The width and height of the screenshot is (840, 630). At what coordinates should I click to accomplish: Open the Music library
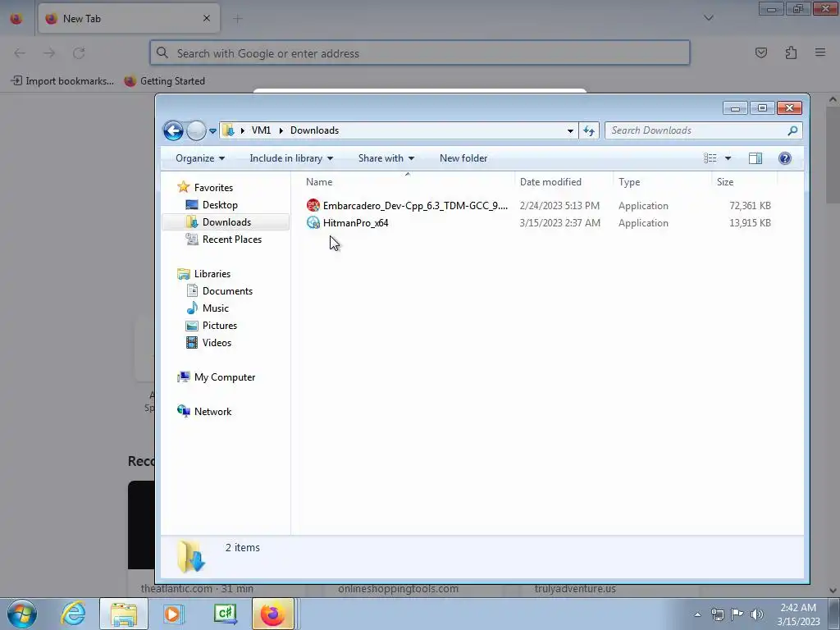216,308
